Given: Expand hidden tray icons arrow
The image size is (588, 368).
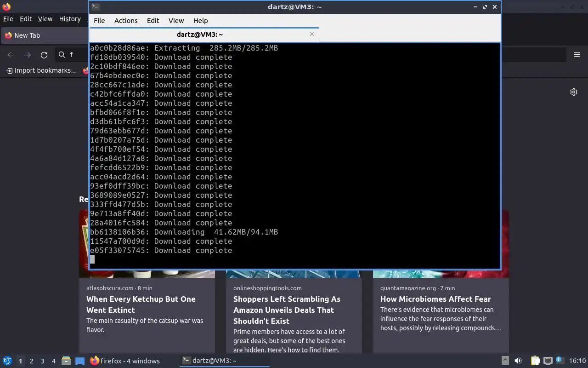Looking at the screenshot, I should (x=505, y=361).
